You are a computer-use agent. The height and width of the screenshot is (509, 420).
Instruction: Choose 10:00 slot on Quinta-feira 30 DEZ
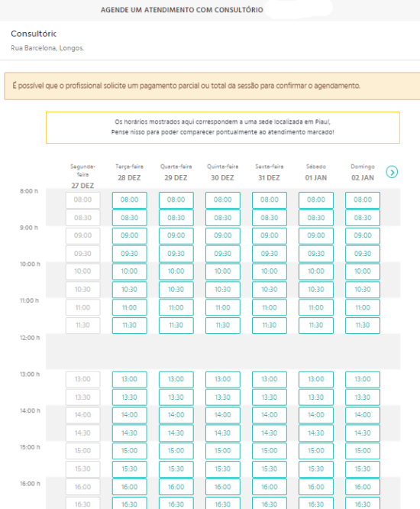pyautogui.click(x=223, y=271)
